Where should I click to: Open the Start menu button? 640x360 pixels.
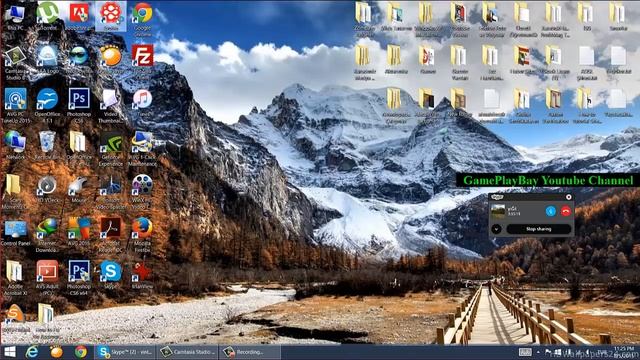click(x=9, y=352)
